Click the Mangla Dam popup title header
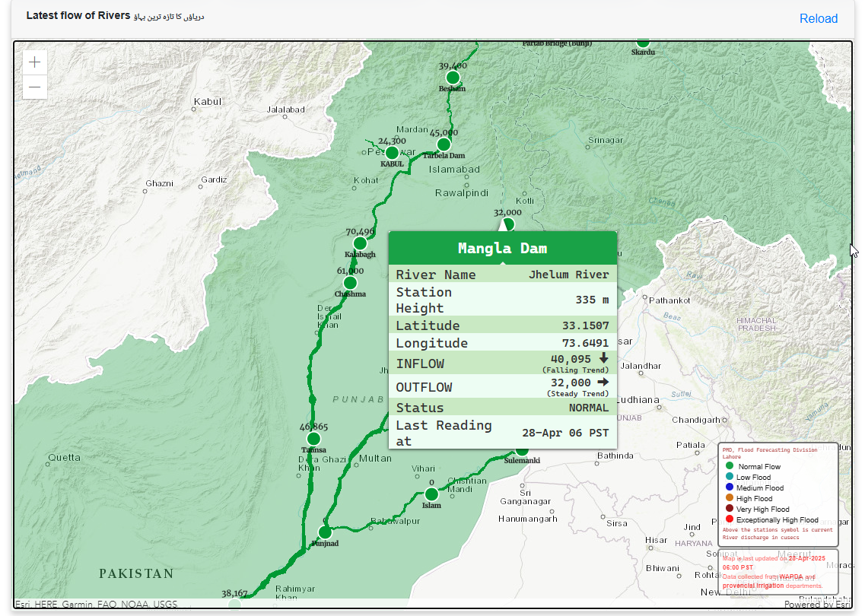Viewport: 865px width, 616px height. coord(502,248)
